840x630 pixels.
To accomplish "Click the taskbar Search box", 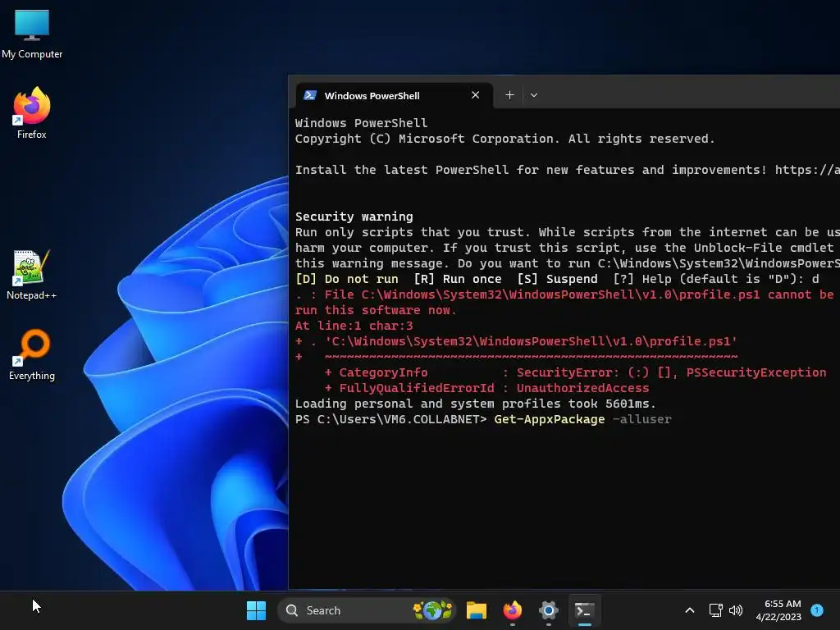I will pyautogui.click(x=367, y=610).
